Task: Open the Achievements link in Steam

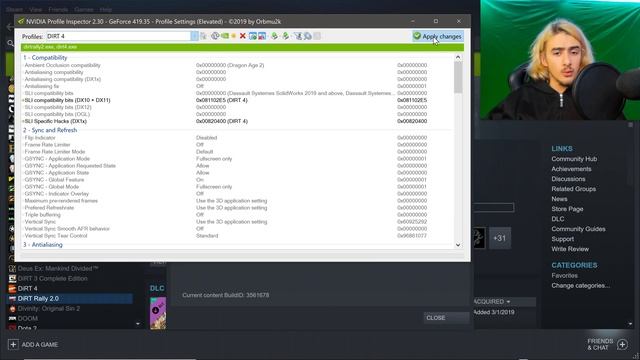Action: [571, 169]
